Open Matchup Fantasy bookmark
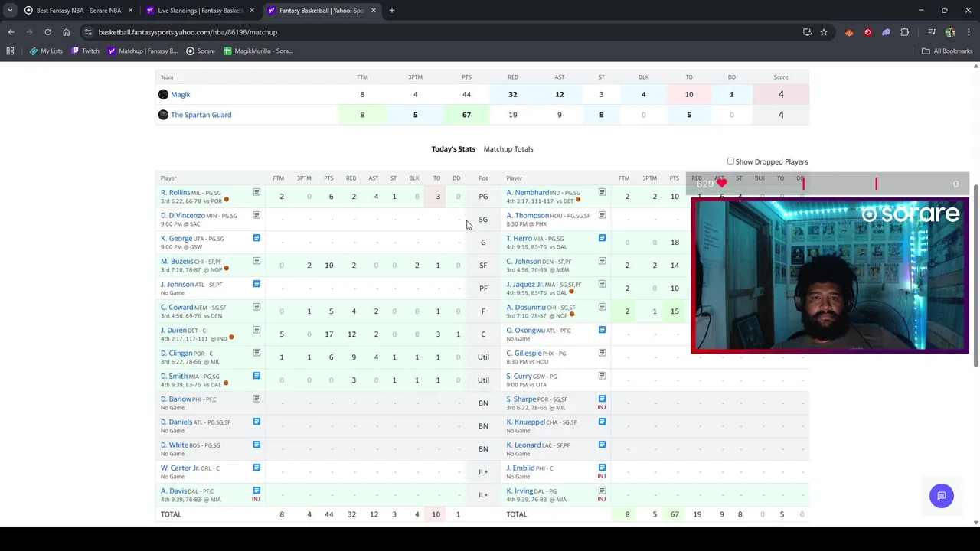The height and width of the screenshot is (551, 980). point(143,51)
